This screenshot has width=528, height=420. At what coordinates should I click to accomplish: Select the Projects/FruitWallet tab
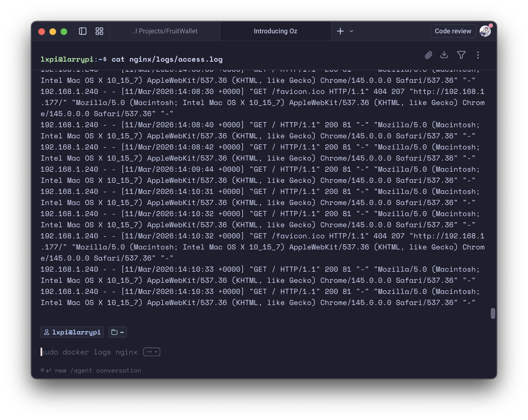click(165, 31)
